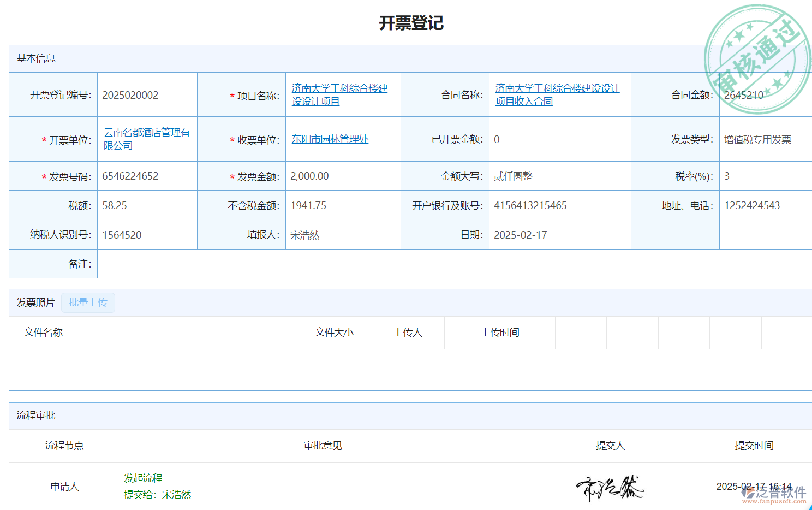Click the 批量上传 button
Screen dimensions: 812x510
pos(88,303)
